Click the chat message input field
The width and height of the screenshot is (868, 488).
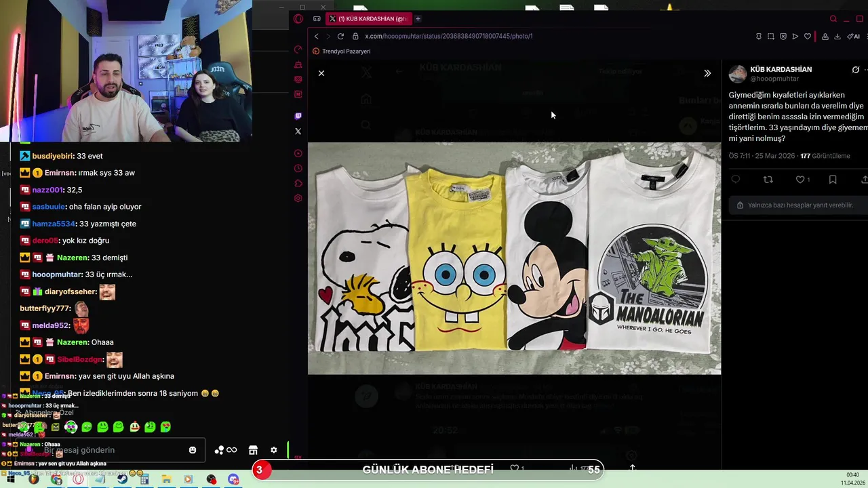(x=112, y=450)
